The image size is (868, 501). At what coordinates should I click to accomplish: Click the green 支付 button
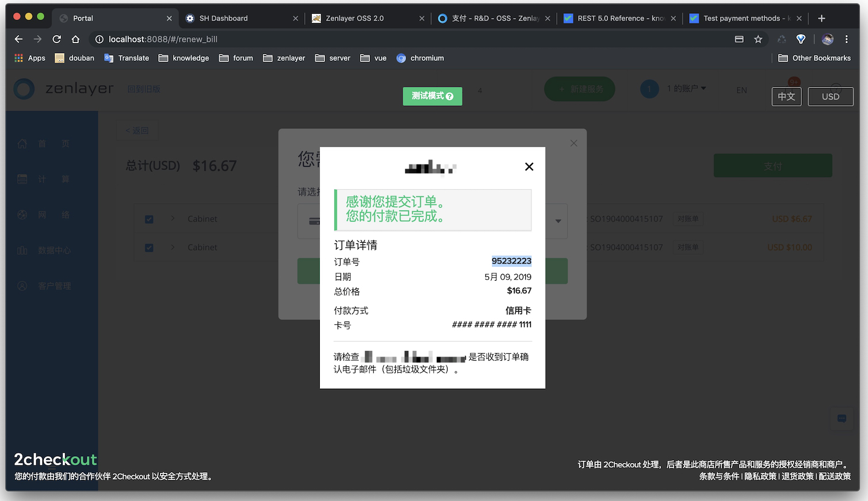(x=773, y=166)
